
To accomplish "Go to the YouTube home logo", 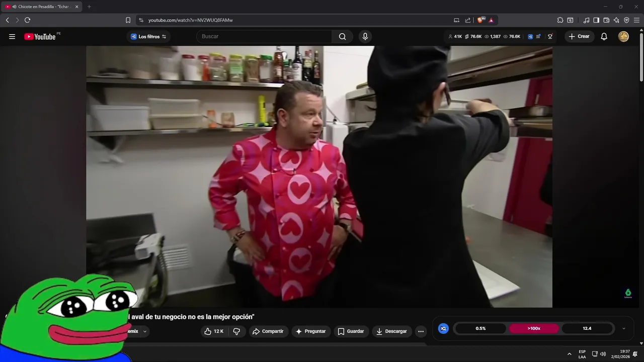I will pyautogui.click(x=40, y=36).
